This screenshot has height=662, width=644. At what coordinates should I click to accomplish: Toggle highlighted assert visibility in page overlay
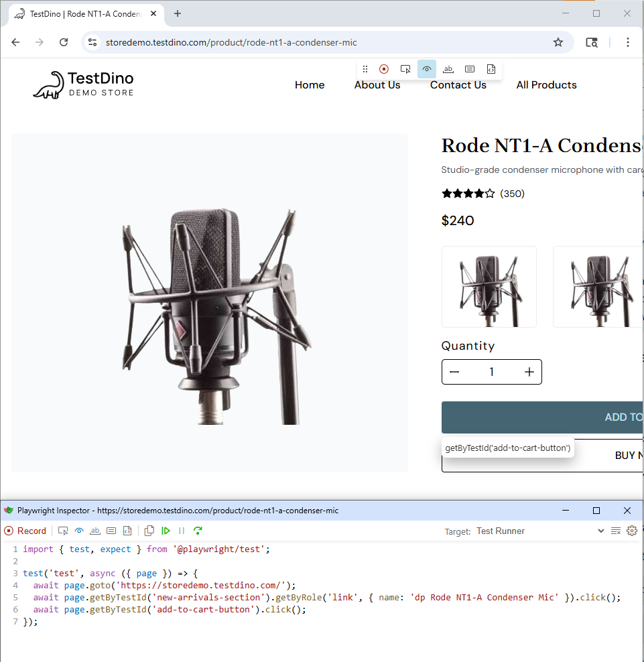coord(427,69)
